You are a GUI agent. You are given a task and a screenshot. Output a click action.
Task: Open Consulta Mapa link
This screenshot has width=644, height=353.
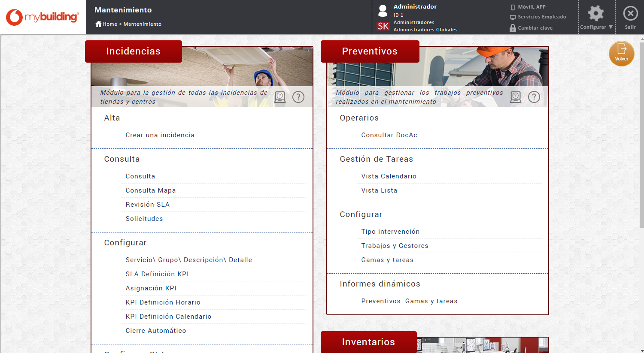(x=150, y=190)
